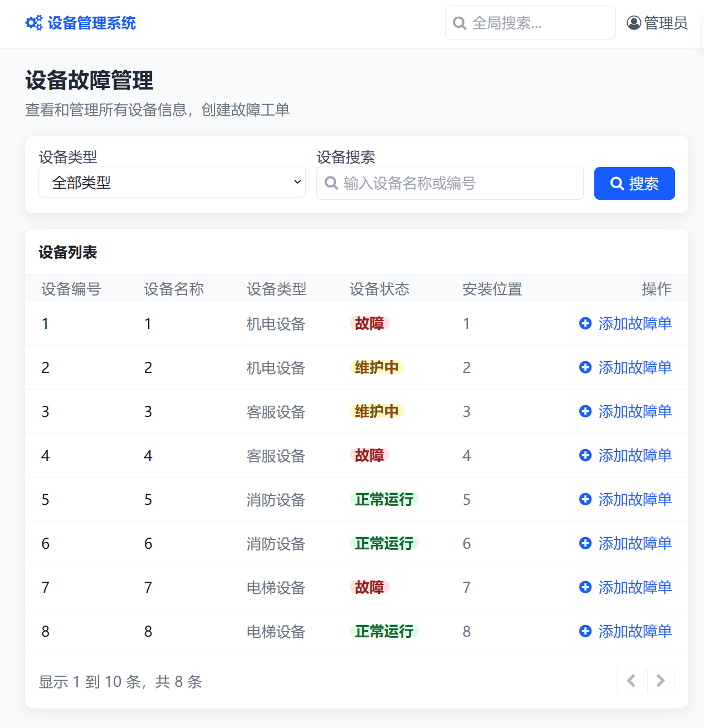
Task: Click 客服设备 type cell in row 3
Action: coord(276,412)
